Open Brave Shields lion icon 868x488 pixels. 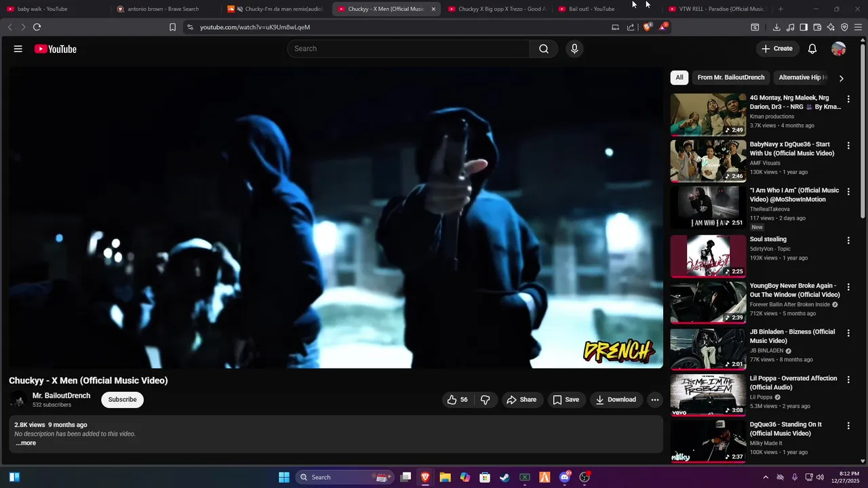click(x=648, y=27)
